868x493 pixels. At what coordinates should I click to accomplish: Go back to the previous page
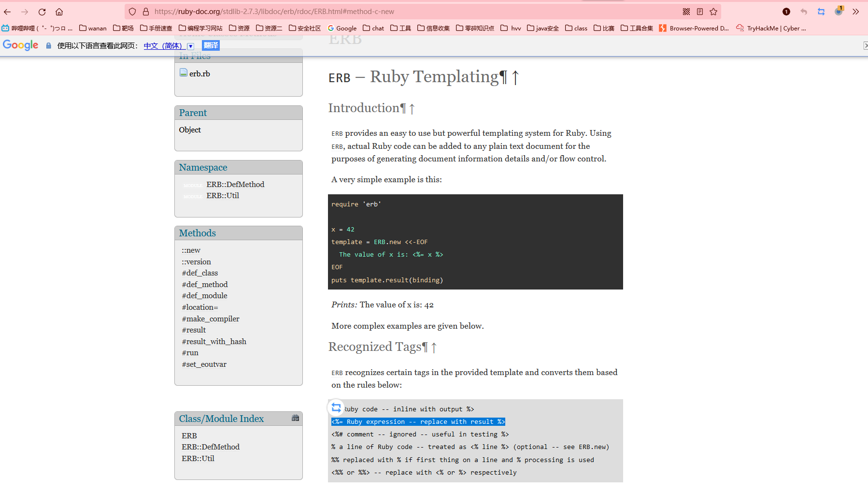click(x=7, y=12)
